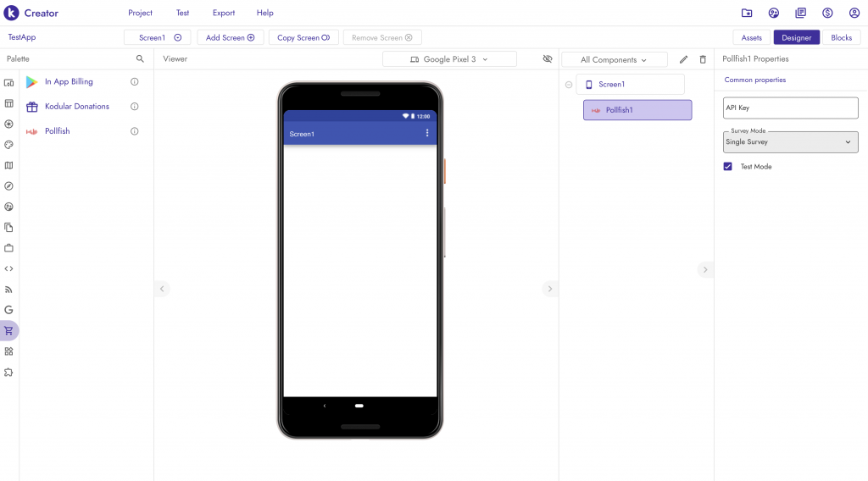Open the Assets tab

click(751, 37)
